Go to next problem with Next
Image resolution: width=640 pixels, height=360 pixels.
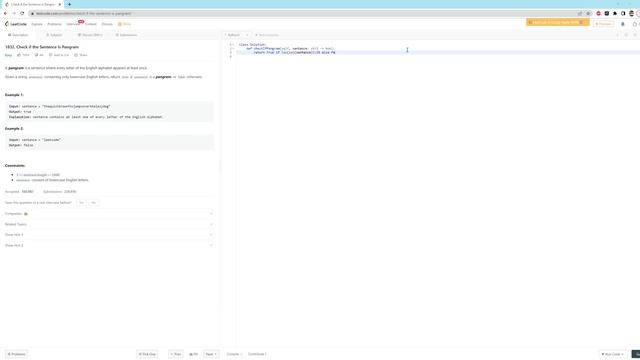[x=211, y=354]
